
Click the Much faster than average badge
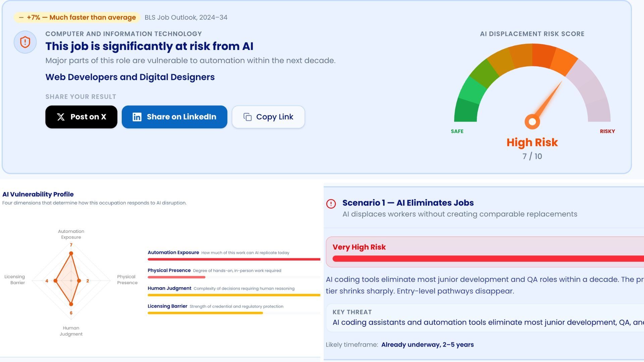[x=77, y=17]
